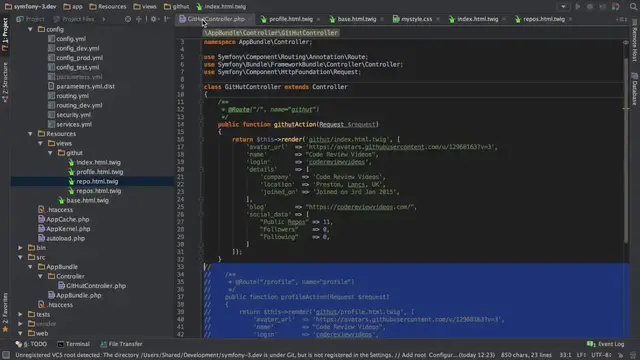The height and width of the screenshot is (360, 640).
Task: Toggle the 1: Project tool window
Action: pos(5,34)
